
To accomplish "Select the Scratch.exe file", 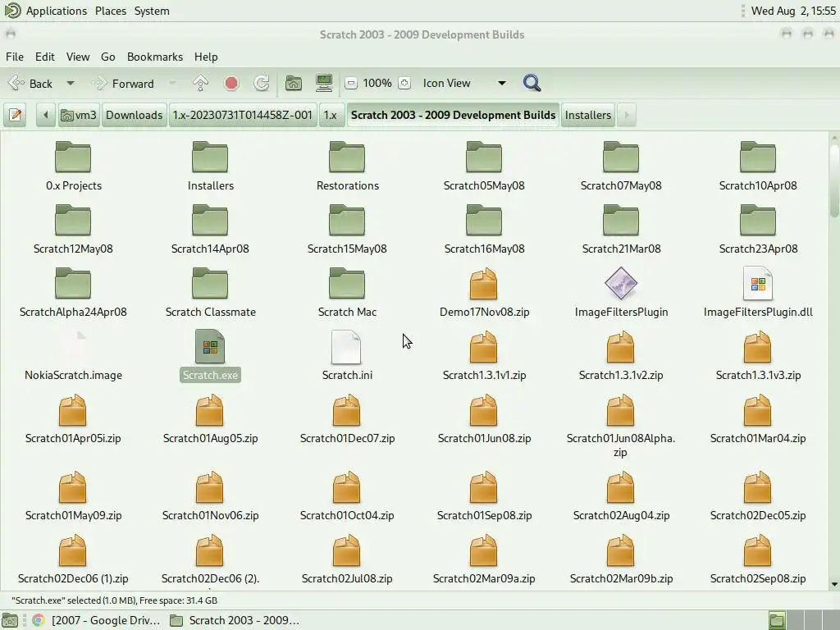I will click(x=210, y=356).
